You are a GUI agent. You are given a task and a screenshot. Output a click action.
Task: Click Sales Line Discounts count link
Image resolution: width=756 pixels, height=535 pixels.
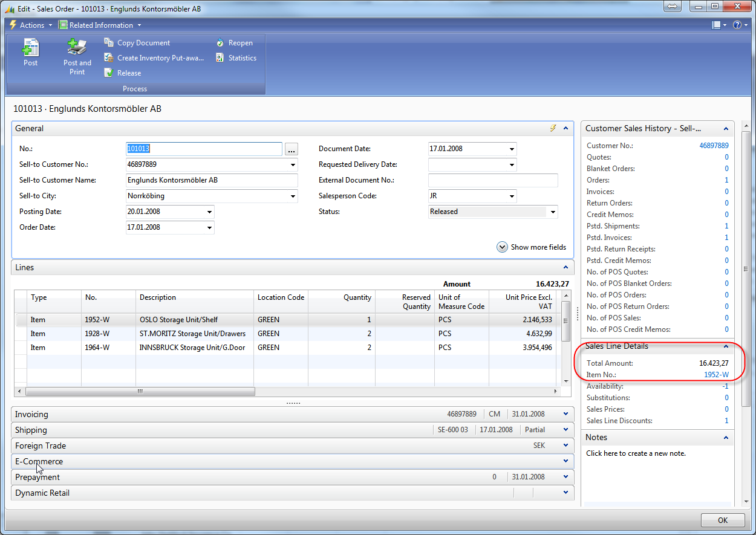(726, 421)
